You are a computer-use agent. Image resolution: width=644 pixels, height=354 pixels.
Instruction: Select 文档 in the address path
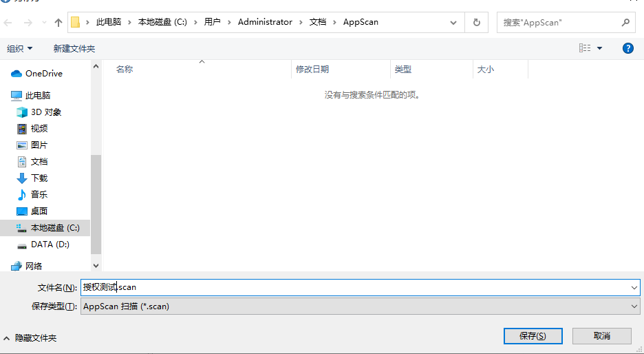click(x=317, y=22)
